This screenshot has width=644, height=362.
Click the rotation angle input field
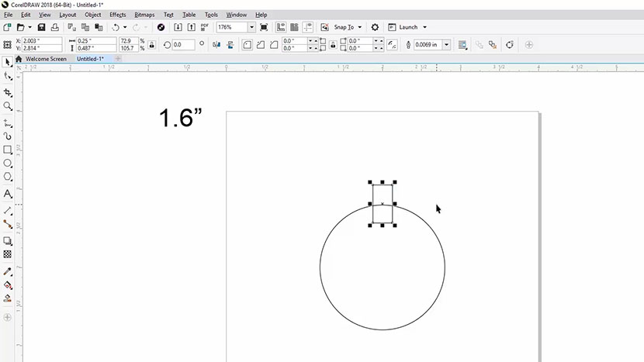pos(184,45)
